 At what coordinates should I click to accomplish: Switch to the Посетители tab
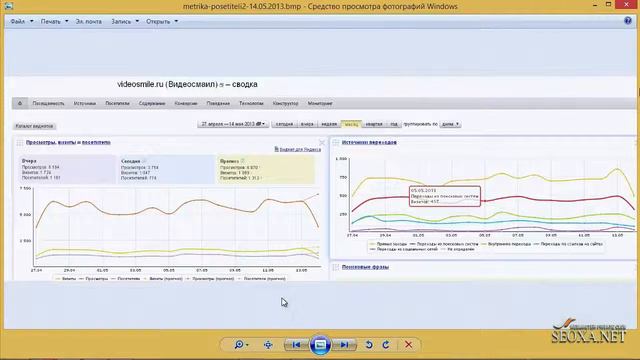(117, 104)
